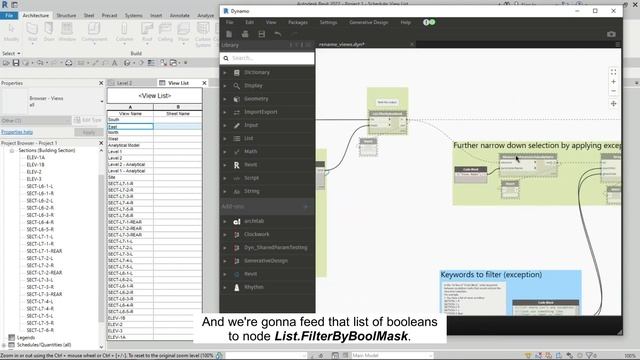
Task: Select the Door tool in Revit ribbon
Action: pos(49,32)
